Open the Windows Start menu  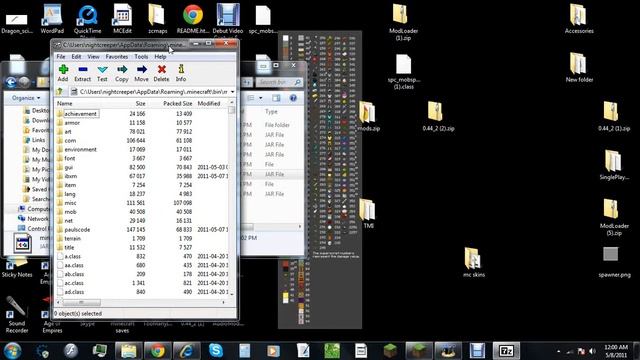click(x=13, y=351)
